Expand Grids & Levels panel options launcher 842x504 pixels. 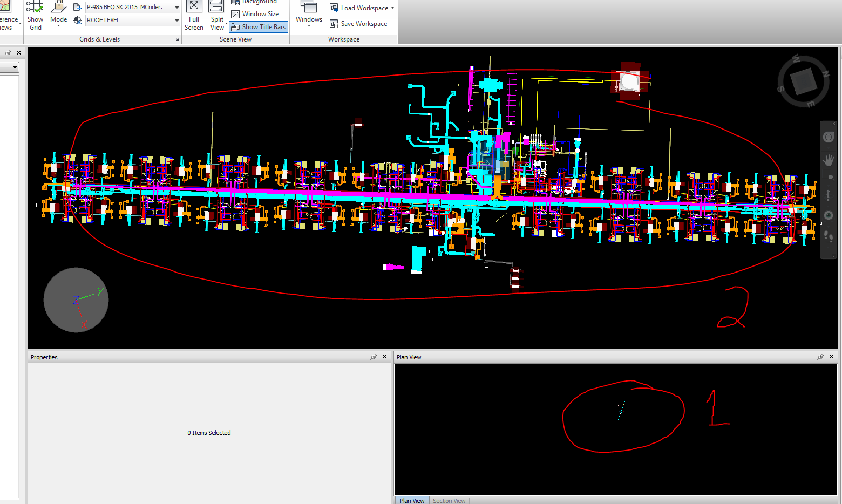[177, 39]
